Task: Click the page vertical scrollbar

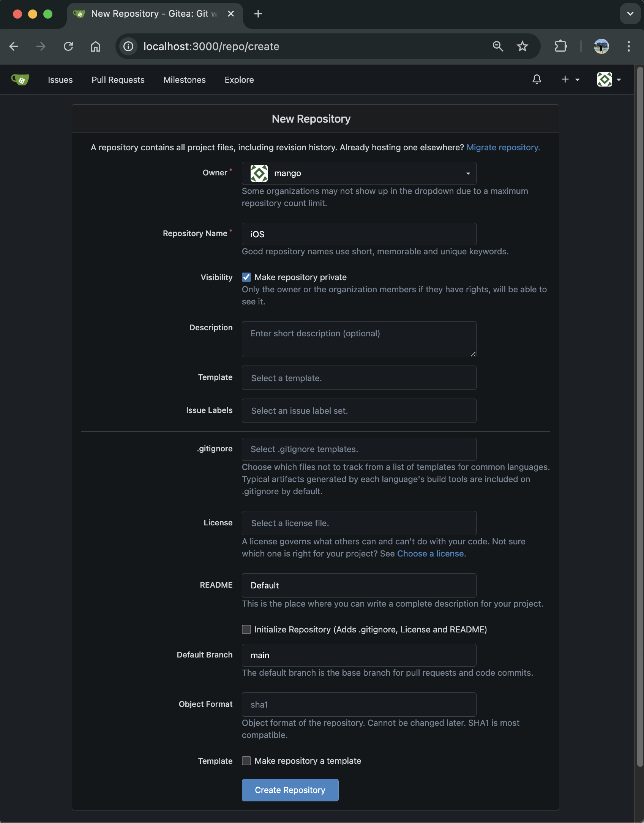Action: tap(640, 416)
